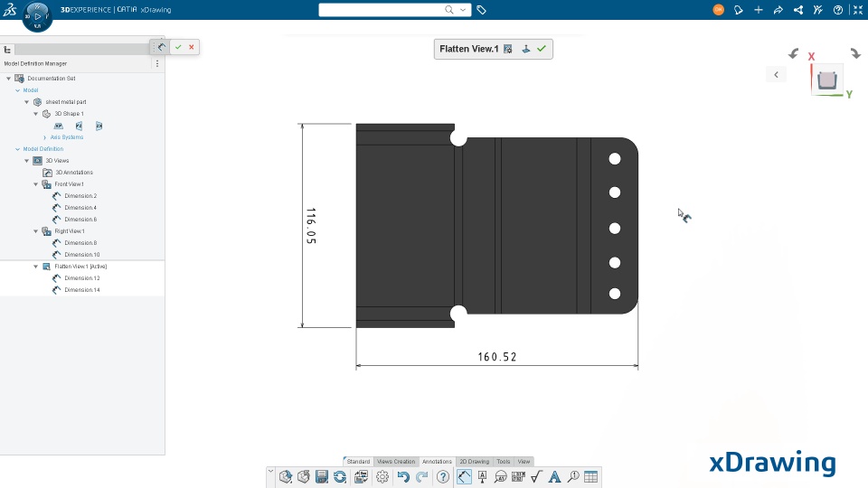Viewport: 868px width, 488px height.
Task: Collapse the Flatten View.1 [Active] node
Action: [x=36, y=266]
